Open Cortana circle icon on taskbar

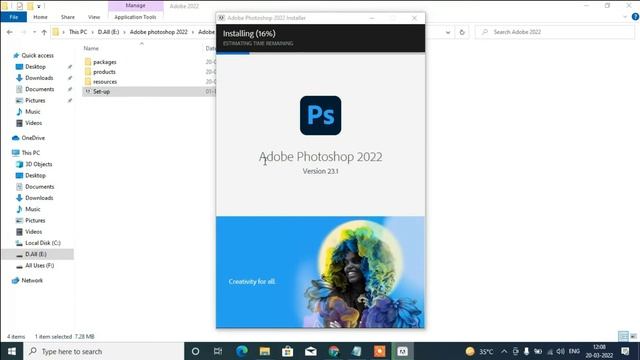196,351
